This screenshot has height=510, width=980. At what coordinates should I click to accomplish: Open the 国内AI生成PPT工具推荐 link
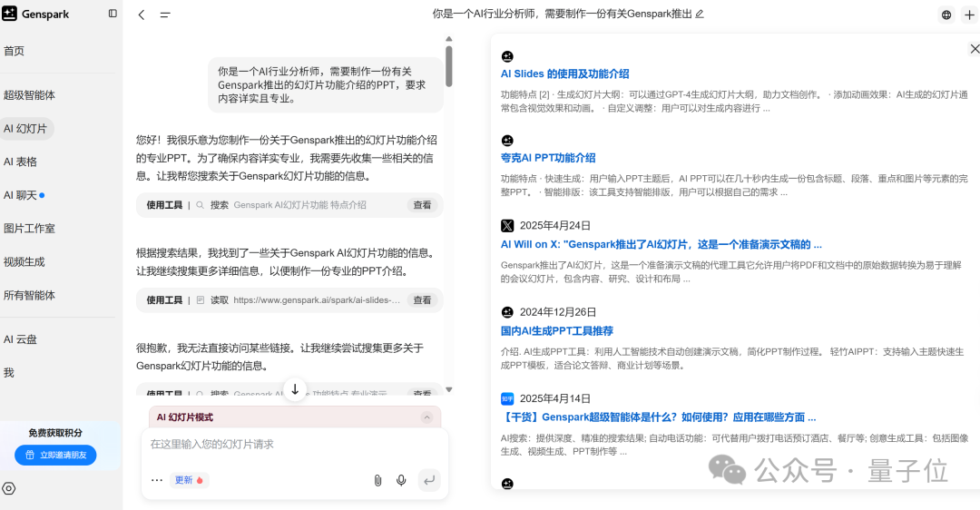[x=557, y=331]
